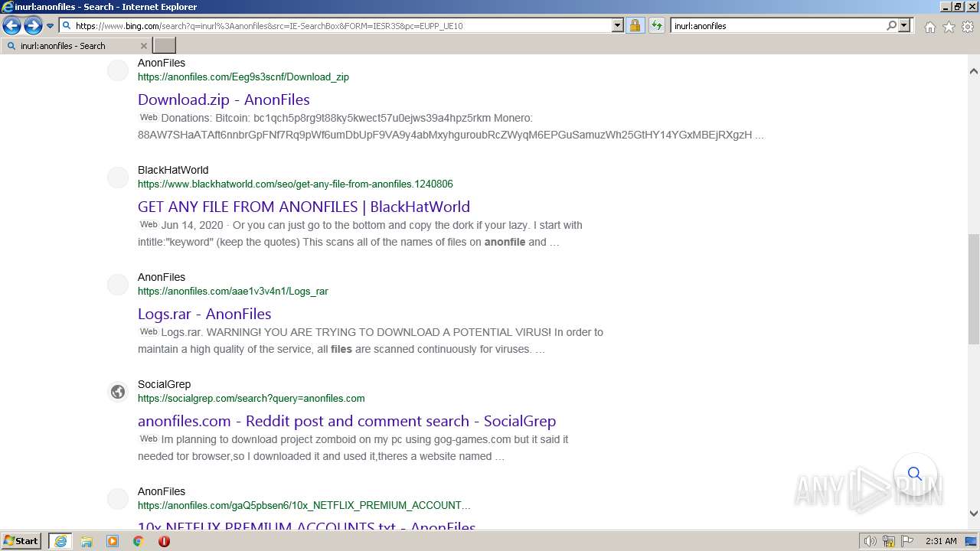Click the address bar URL field
The height and width of the screenshot is (551, 980).
(341, 25)
